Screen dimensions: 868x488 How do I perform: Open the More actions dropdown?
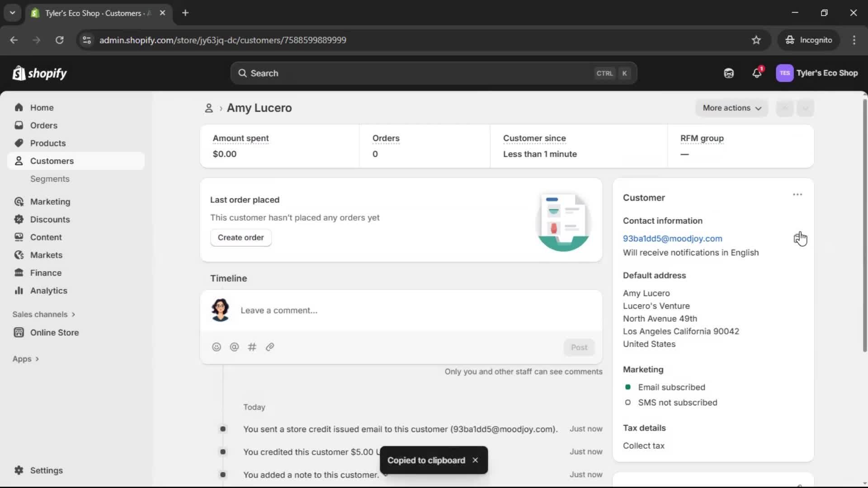[731, 108]
